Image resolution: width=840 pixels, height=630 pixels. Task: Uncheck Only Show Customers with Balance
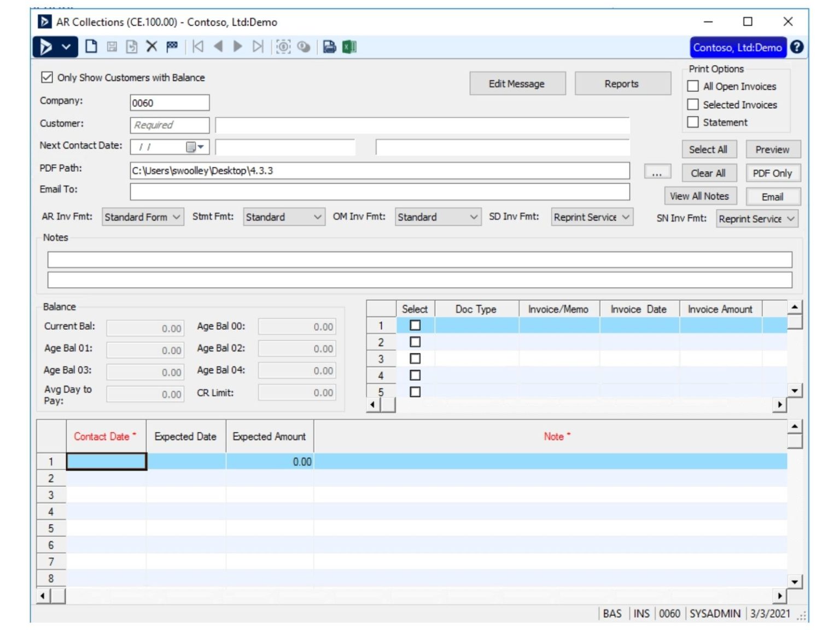coord(47,77)
